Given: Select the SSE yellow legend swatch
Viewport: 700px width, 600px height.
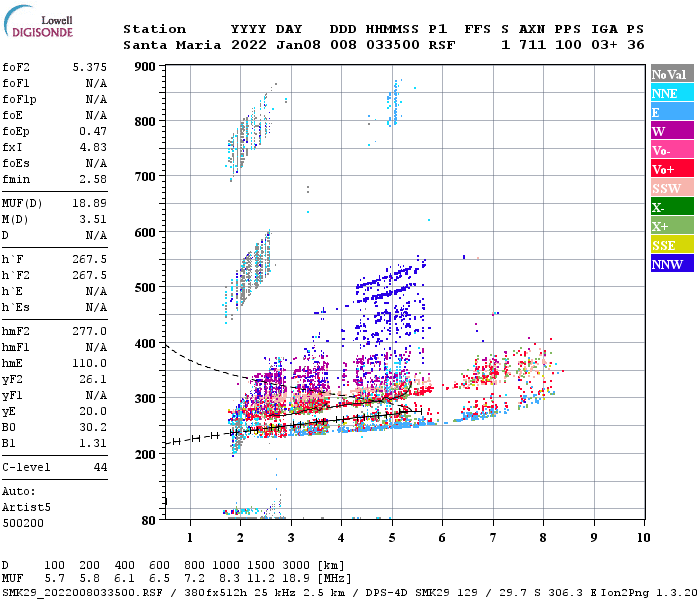Looking at the screenshot, I should coord(672,245).
